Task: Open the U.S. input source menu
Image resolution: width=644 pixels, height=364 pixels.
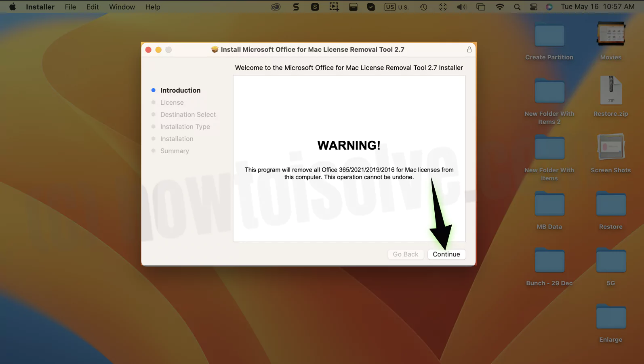Action: pyautogui.click(x=396, y=7)
